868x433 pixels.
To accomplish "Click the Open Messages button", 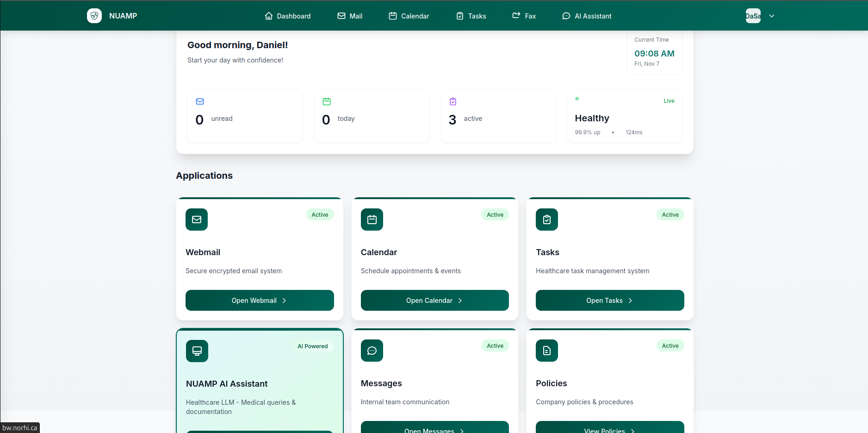I will coord(434,429).
